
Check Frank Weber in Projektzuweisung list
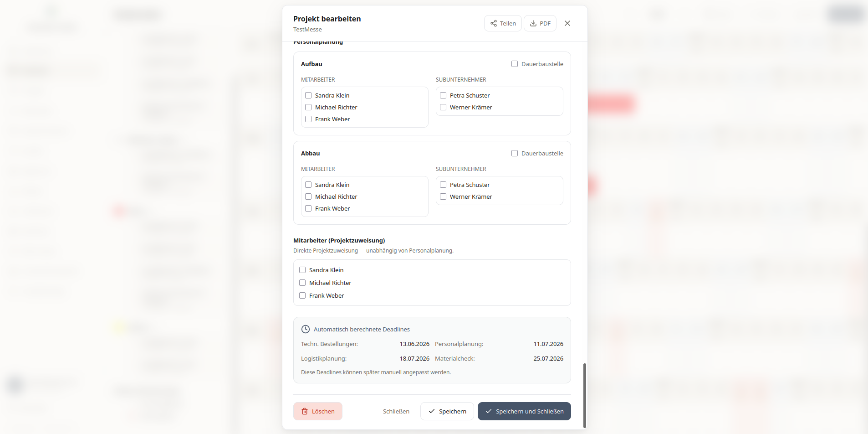click(x=302, y=295)
